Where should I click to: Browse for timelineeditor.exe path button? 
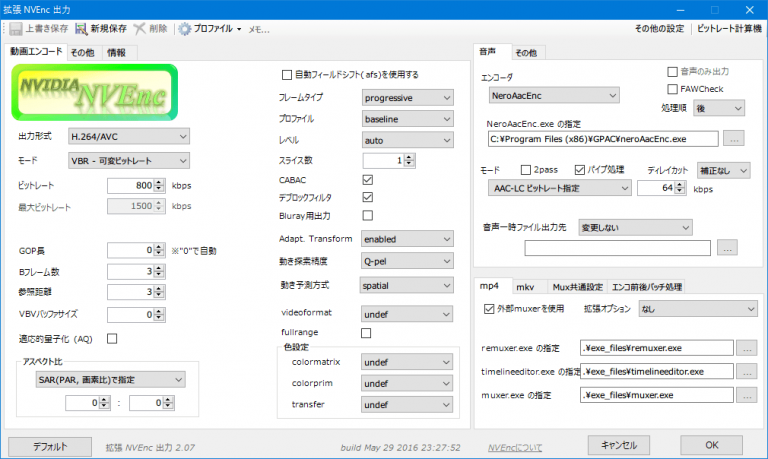click(x=747, y=372)
